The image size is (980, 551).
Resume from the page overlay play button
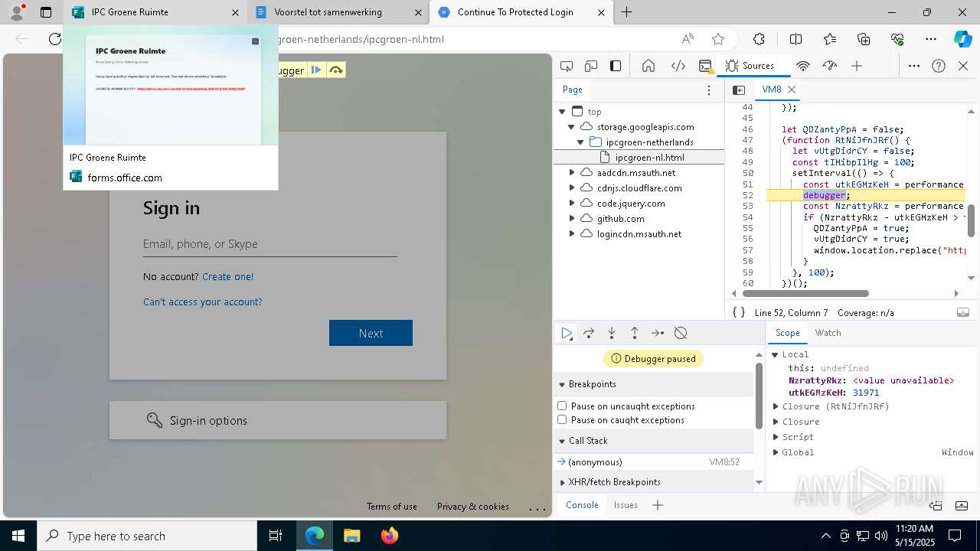[x=316, y=70]
